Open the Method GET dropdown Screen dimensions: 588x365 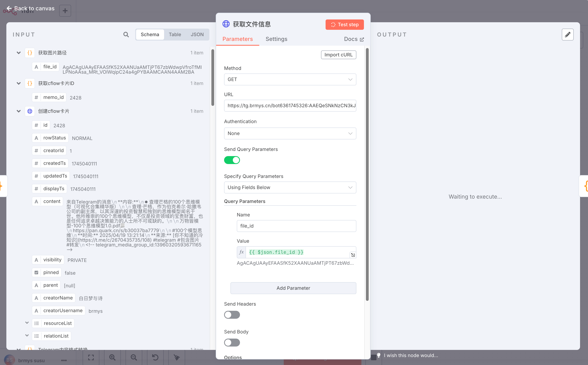pos(290,79)
